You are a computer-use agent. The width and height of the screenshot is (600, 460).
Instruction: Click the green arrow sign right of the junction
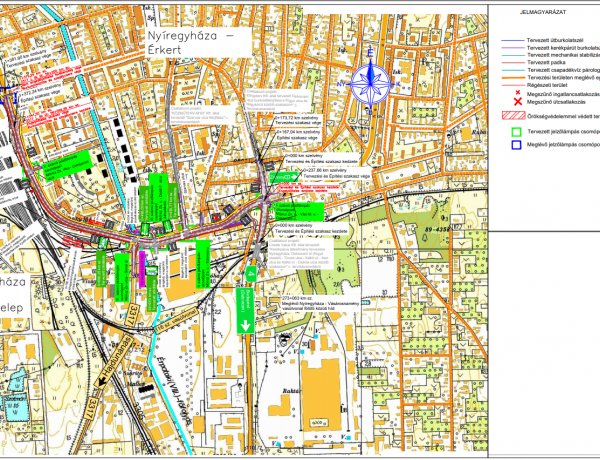click(284, 177)
